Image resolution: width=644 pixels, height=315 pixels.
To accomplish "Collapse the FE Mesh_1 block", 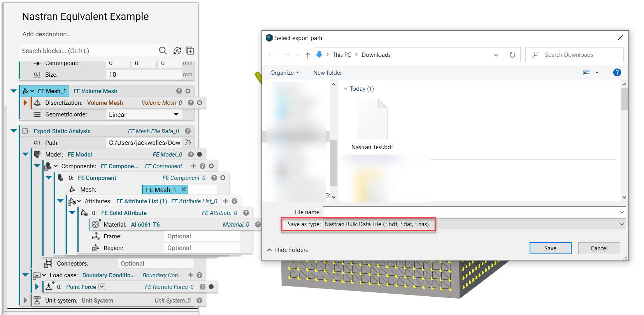I will 14,91.
